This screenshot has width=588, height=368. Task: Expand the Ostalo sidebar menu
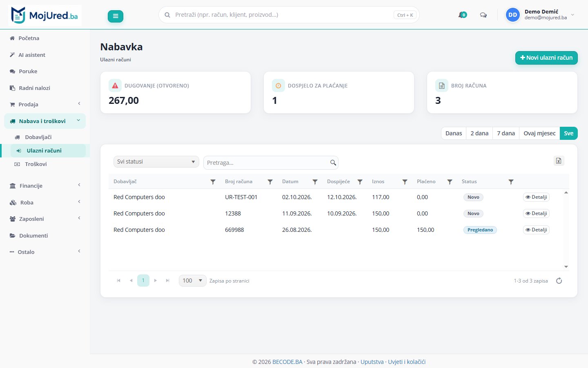pos(45,252)
